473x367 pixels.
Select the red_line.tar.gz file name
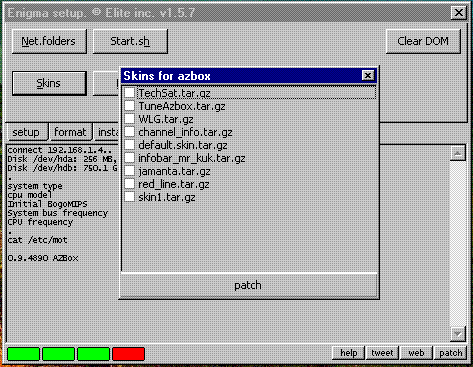[174, 184]
